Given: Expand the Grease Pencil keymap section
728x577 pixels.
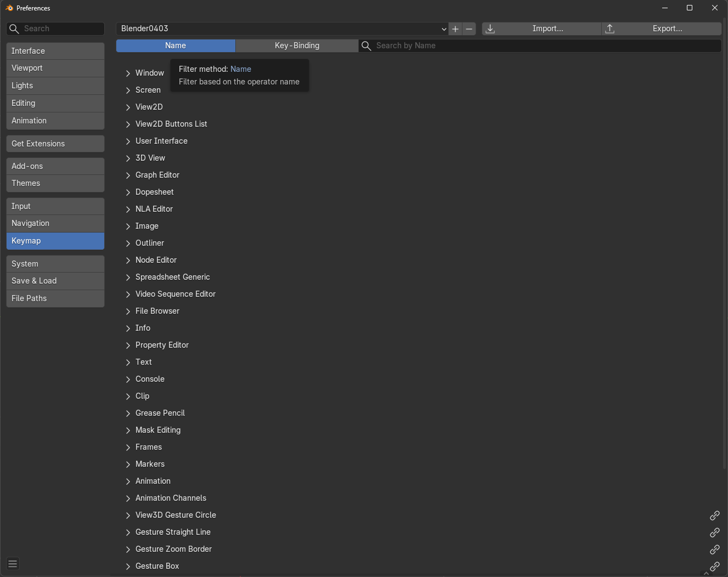Looking at the screenshot, I should coord(128,414).
